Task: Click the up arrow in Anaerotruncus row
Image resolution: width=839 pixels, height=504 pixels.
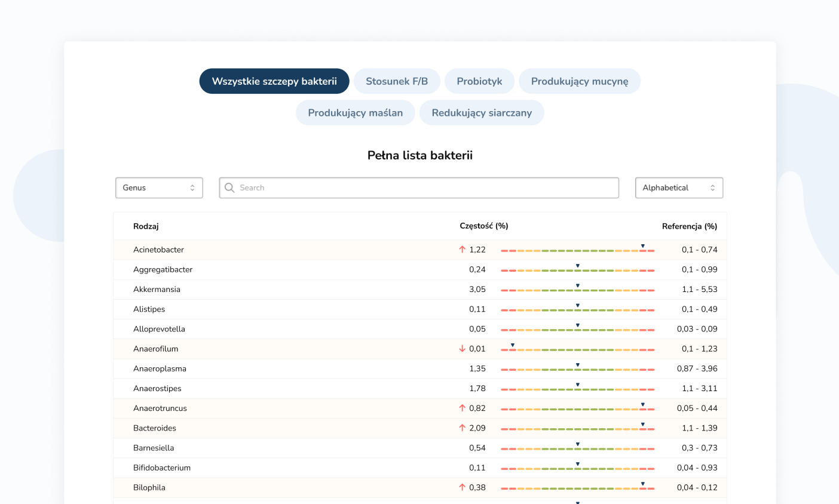Action: pyautogui.click(x=462, y=408)
